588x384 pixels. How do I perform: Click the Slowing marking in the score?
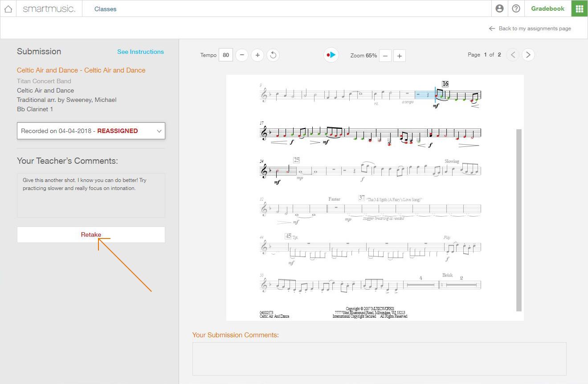[x=452, y=161]
